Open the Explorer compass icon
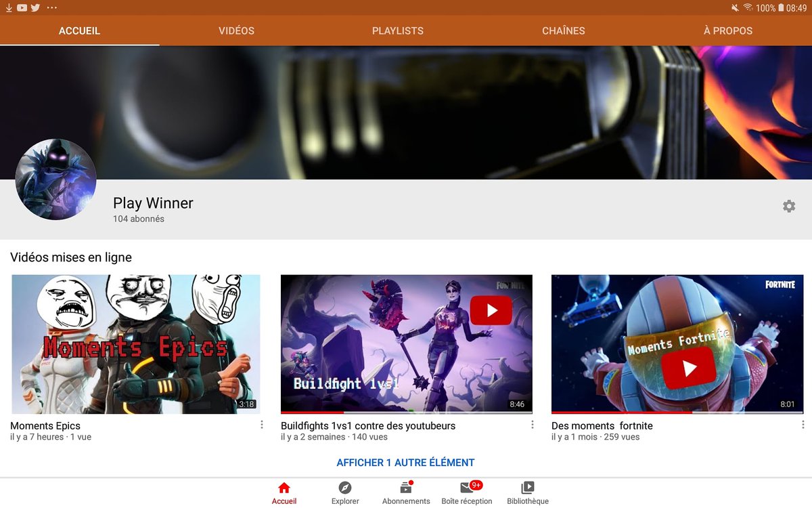 [345, 488]
